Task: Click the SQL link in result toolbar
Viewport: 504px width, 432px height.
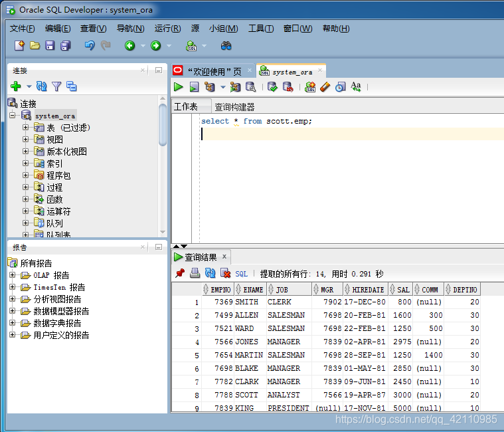Action: pyautogui.click(x=241, y=274)
